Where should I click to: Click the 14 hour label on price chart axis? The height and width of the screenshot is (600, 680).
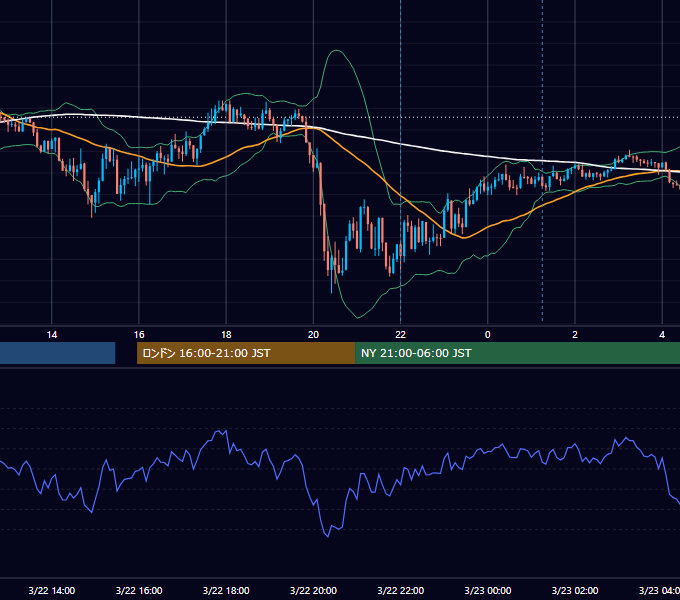click(x=52, y=335)
